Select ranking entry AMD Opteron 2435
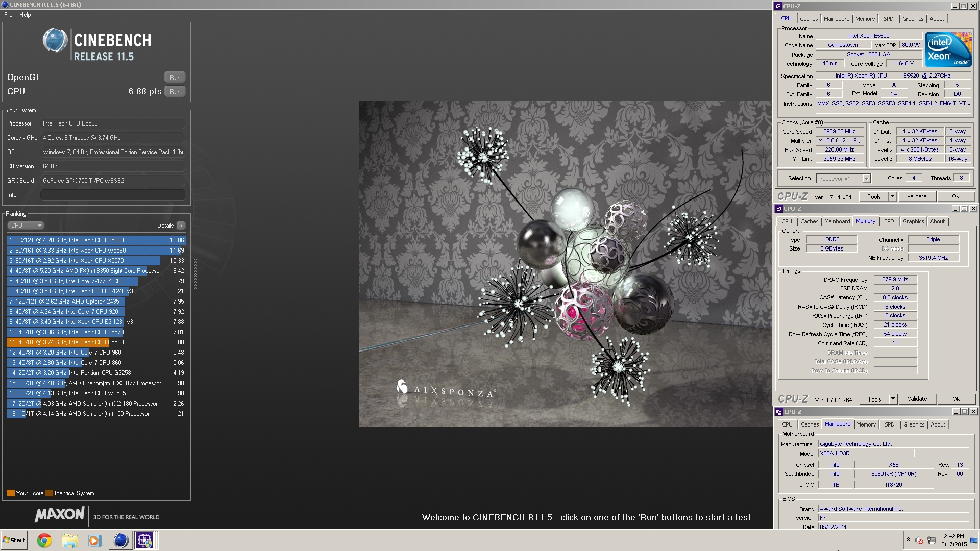Viewport: 980px width, 551px height. coord(96,302)
